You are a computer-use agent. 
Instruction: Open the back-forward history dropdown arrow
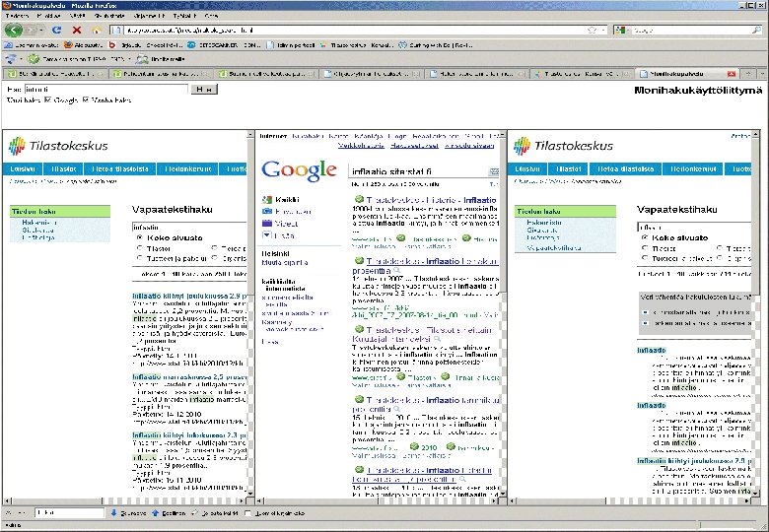[42, 31]
